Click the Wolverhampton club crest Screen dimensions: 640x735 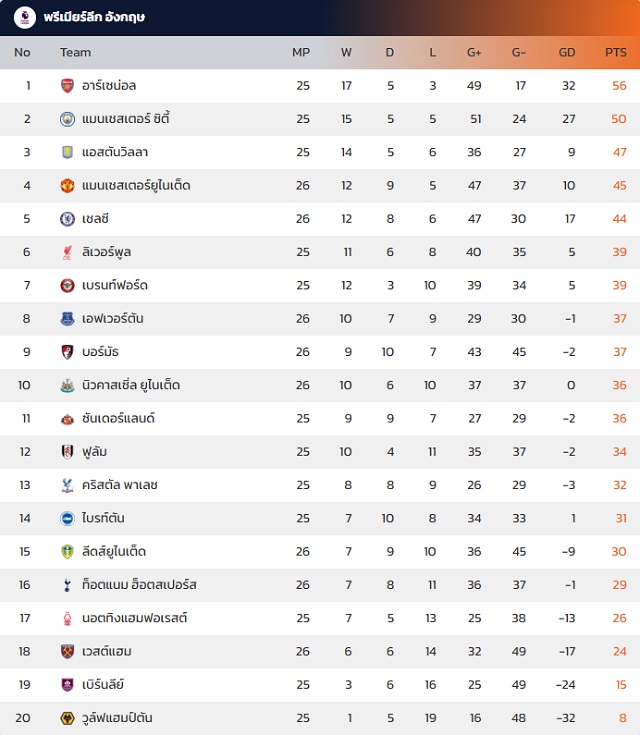click(67, 718)
